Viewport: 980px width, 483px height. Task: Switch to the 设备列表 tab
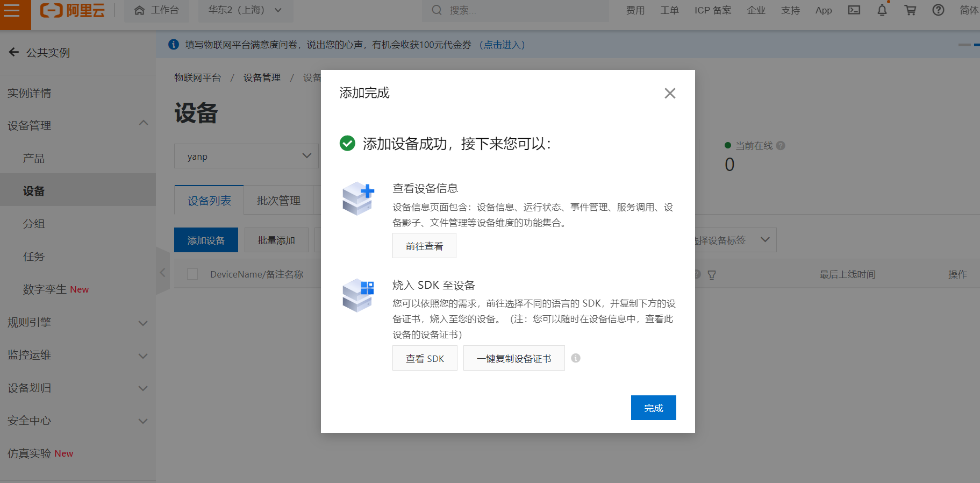(209, 201)
